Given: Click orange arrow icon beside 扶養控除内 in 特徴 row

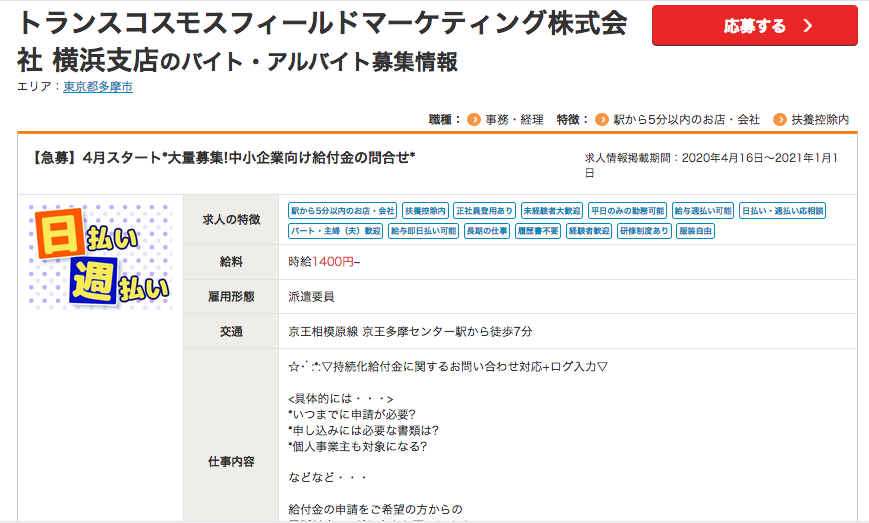Looking at the screenshot, I should coord(780,119).
